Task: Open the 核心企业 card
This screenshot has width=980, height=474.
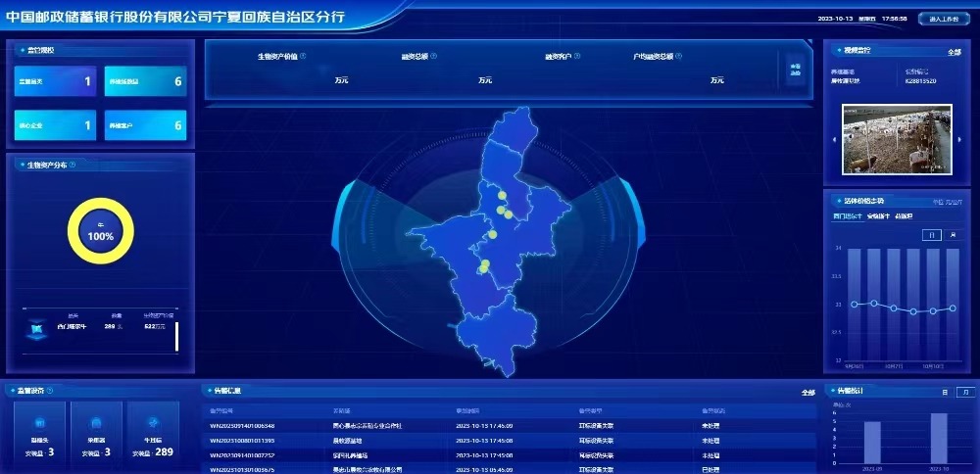Action: click(x=55, y=125)
